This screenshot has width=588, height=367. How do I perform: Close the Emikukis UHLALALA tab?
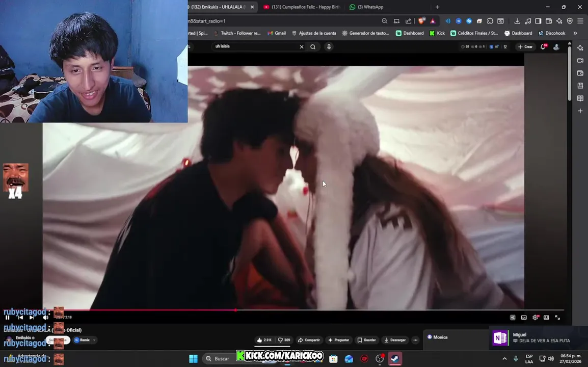click(x=252, y=7)
